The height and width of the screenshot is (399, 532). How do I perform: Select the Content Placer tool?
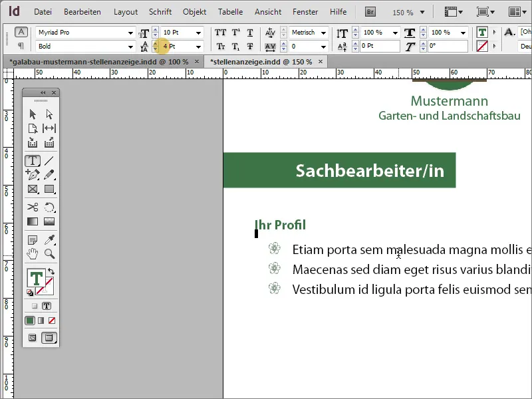(x=49, y=142)
